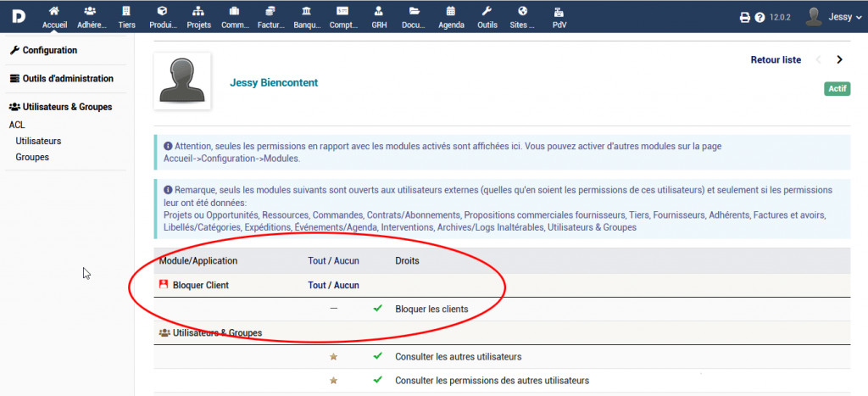Open Groupes in the sidebar
This screenshot has height=396, width=868.
[x=32, y=157]
